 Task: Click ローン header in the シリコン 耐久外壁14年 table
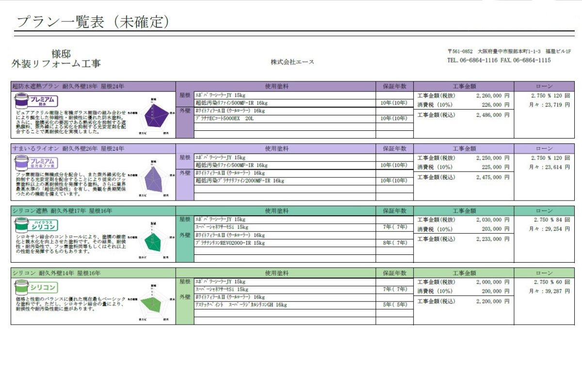pyautogui.click(x=544, y=273)
